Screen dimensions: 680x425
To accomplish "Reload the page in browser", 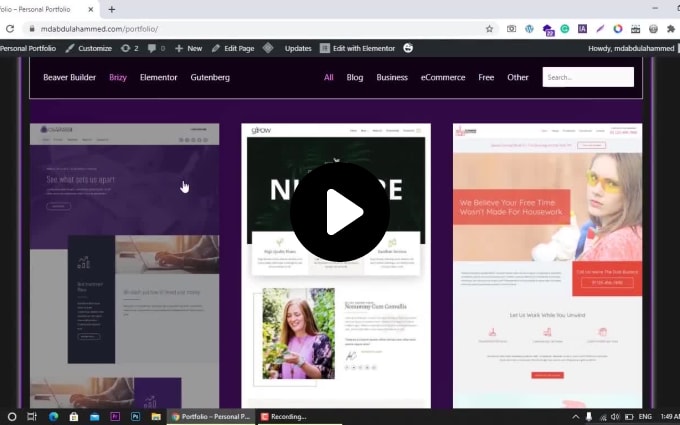I will (10, 29).
